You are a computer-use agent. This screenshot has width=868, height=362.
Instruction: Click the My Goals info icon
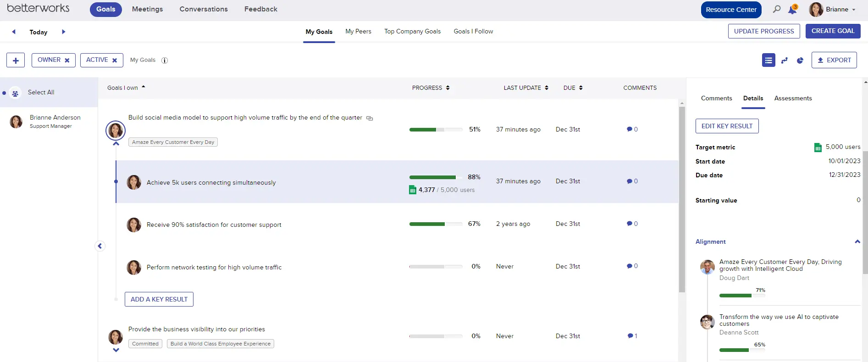tap(165, 60)
